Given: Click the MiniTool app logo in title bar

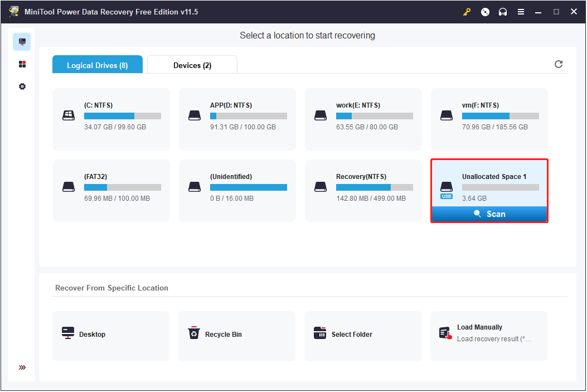Looking at the screenshot, I should [14, 12].
